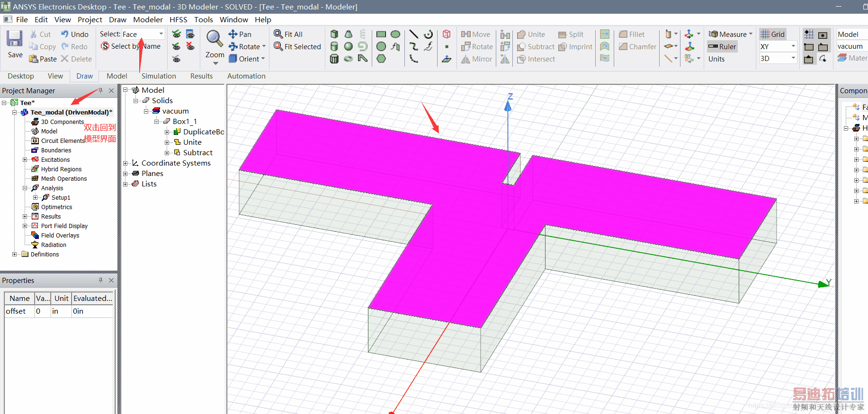Viewport: 868px width, 414px height.
Task: Select the Draw ellipse tool icon
Action: (x=395, y=34)
